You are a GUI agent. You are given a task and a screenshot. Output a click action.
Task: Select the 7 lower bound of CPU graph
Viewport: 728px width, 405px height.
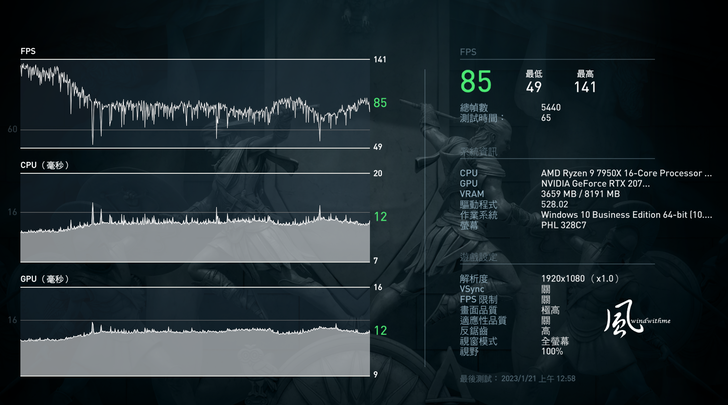pyautogui.click(x=376, y=261)
